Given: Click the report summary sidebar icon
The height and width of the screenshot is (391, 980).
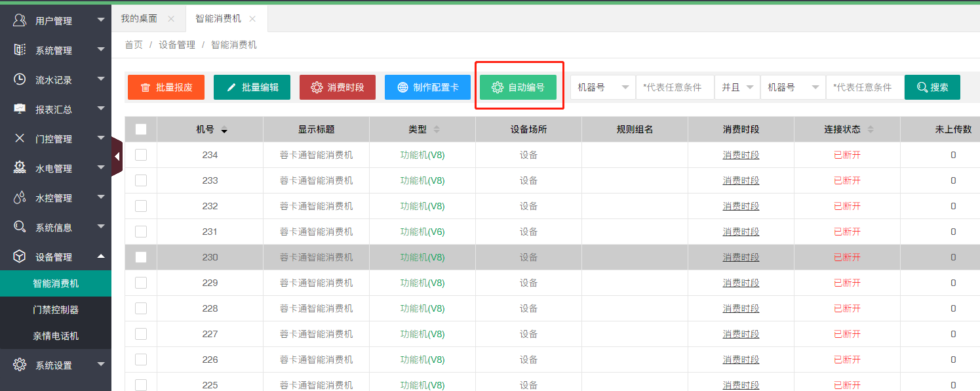Looking at the screenshot, I should click(x=20, y=109).
